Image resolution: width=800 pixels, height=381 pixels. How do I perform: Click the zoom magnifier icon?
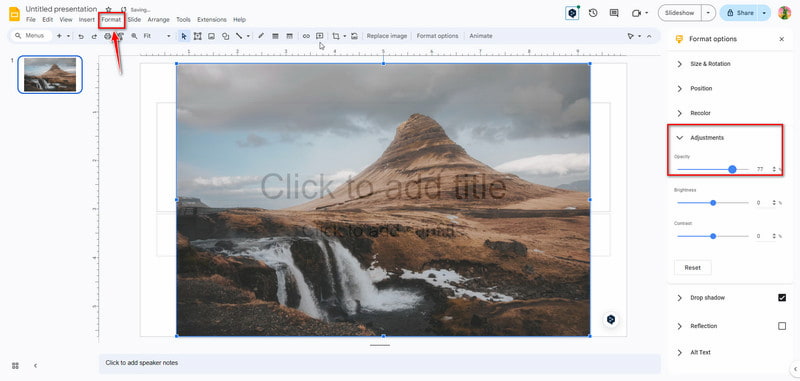[x=135, y=36]
